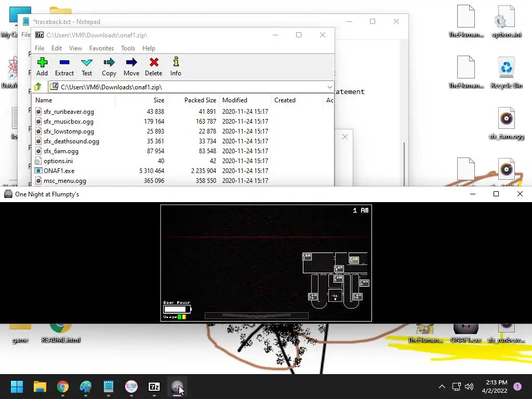Select the Recycle Bin desktop icon
This screenshot has height=399, width=532.
pos(506,72)
